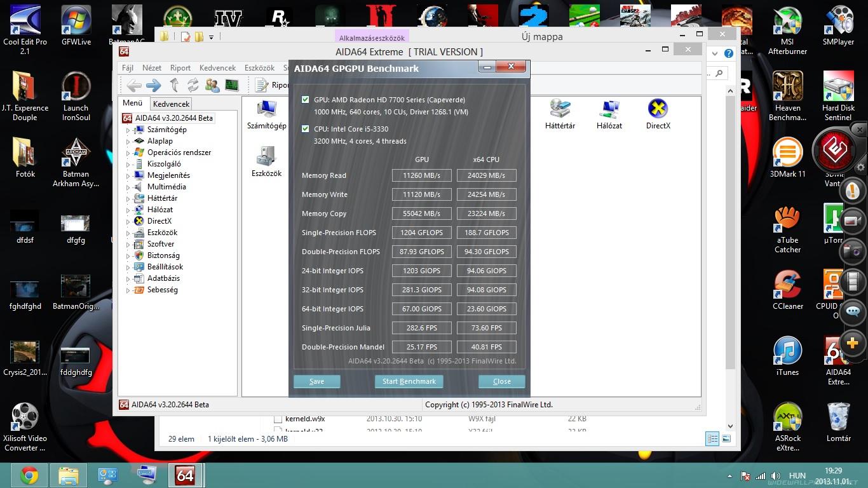Select the Lomtár recycle bin

point(838,423)
